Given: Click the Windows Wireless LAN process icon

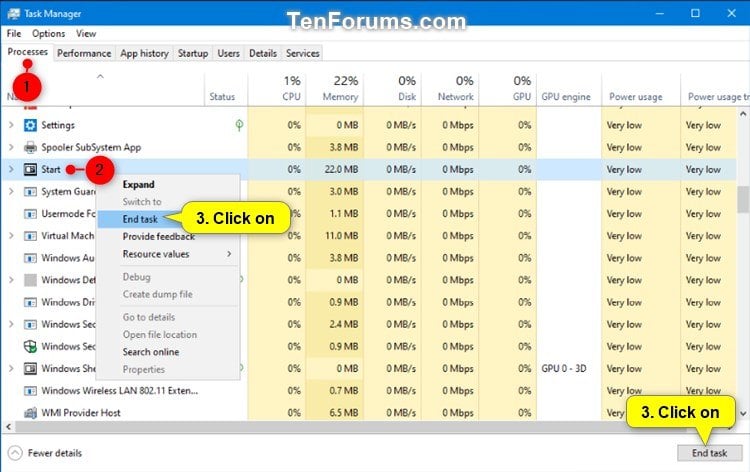Looking at the screenshot, I should point(30,391).
